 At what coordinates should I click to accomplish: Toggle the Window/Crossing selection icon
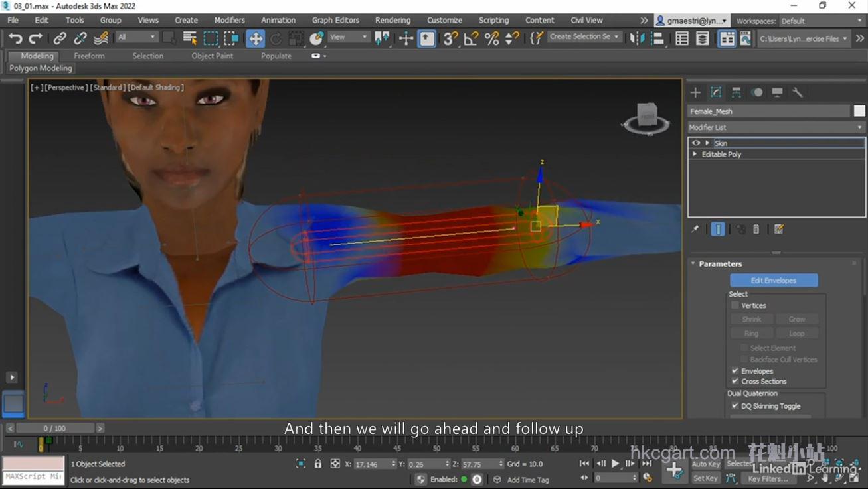pyautogui.click(x=231, y=38)
